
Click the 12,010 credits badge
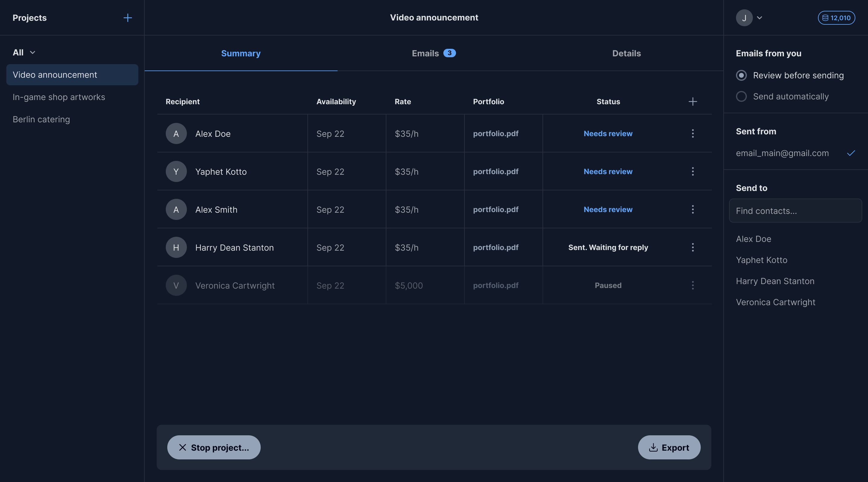coord(836,18)
